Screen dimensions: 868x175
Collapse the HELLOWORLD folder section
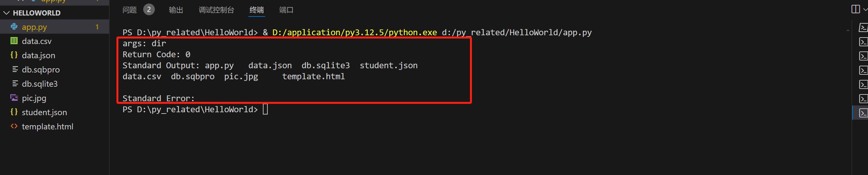(x=6, y=13)
